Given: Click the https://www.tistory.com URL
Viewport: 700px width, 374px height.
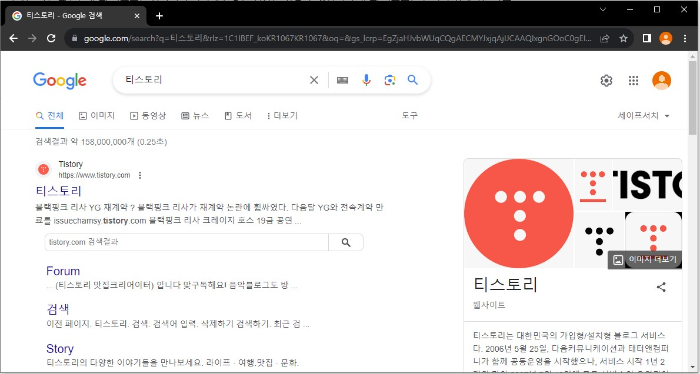Looking at the screenshot, I should point(94,175).
